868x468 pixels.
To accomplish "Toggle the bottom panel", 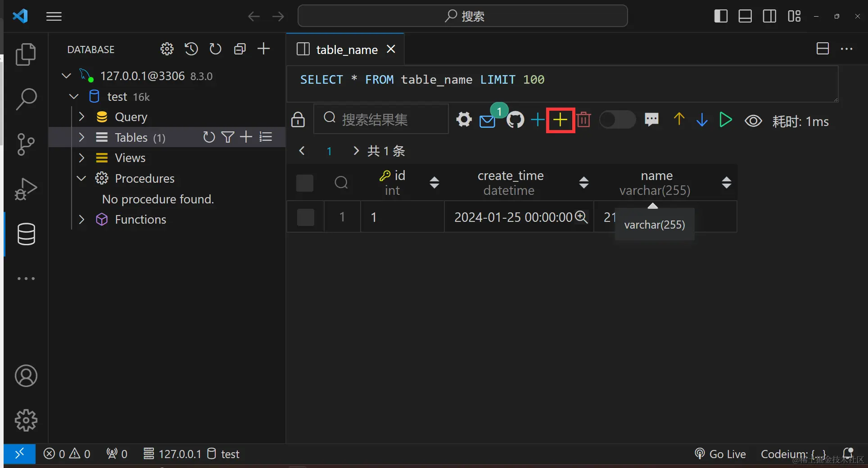I will (x=745, y=16).
